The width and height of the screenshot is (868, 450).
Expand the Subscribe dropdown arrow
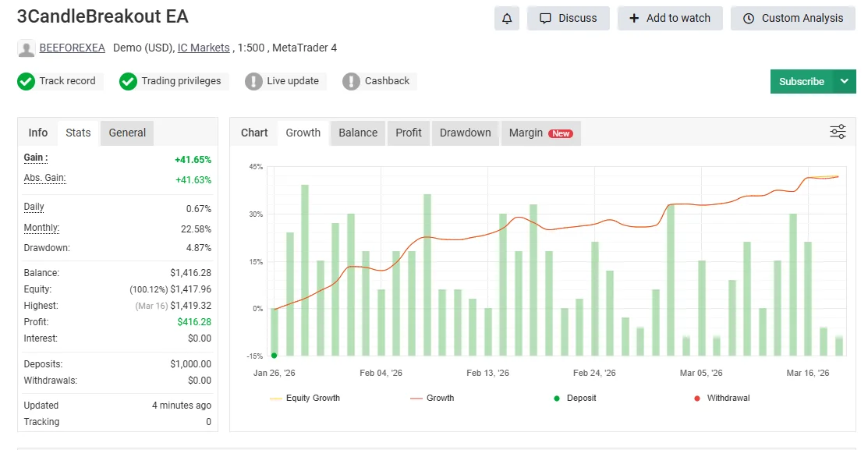844,81
